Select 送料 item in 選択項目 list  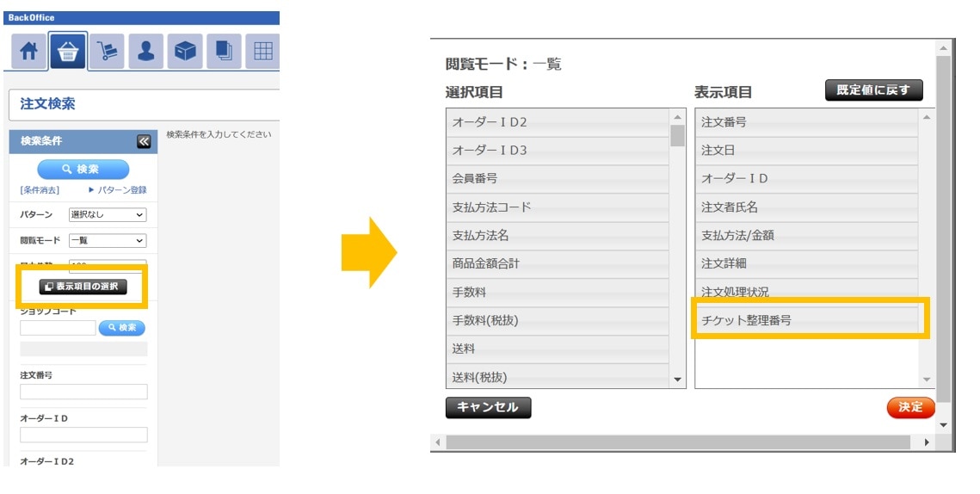pos(558,349)
